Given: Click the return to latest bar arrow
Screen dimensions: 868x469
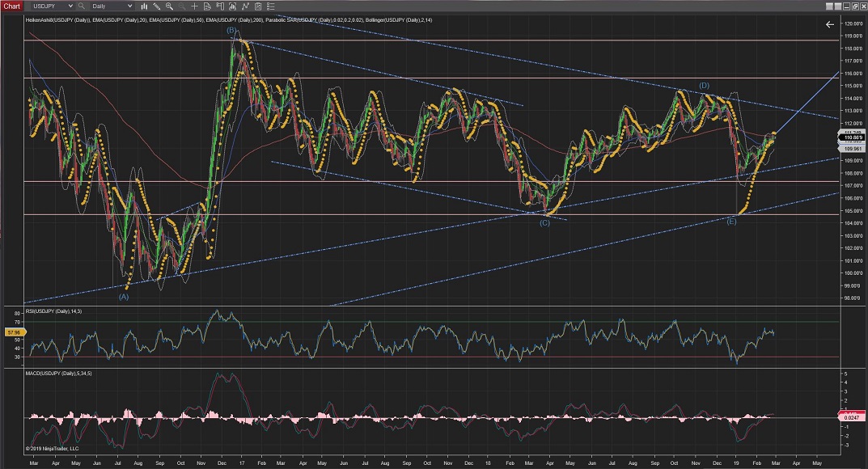Looking at the screenshot, I should [x=829, y=24].
